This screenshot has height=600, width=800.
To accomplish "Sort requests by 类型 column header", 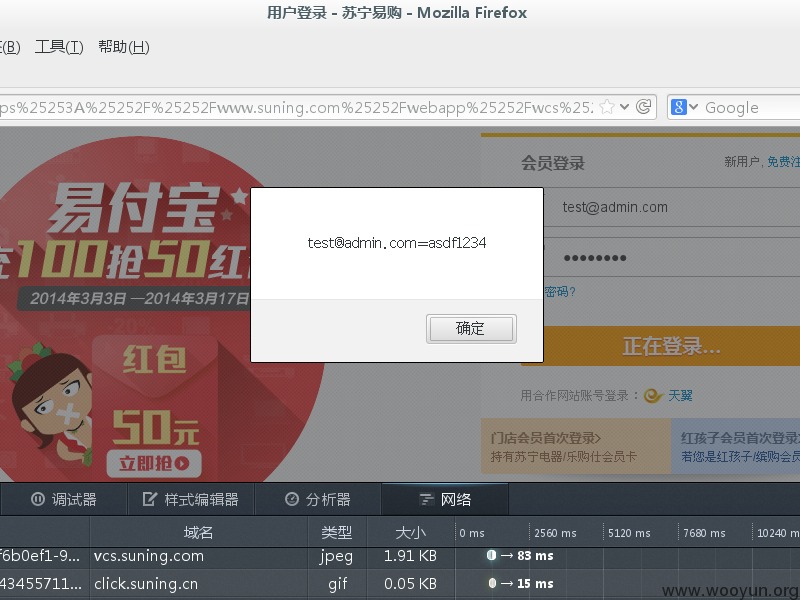I will coord(337,533).
